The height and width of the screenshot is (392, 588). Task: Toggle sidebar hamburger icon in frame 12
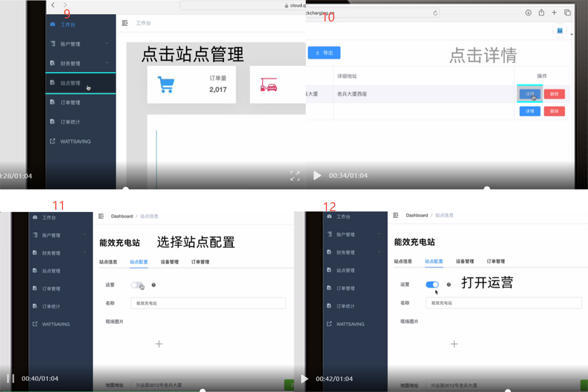(x=396, y=215)
